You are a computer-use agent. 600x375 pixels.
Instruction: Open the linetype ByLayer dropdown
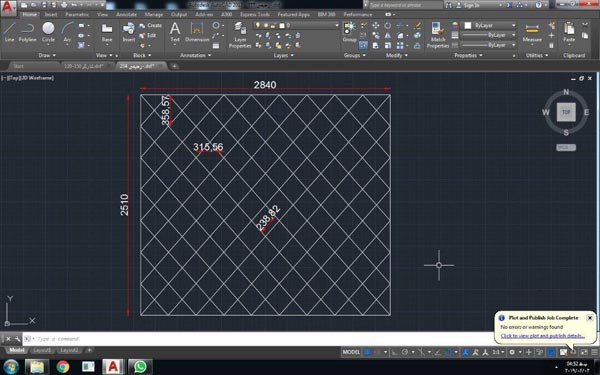[489, 45]
